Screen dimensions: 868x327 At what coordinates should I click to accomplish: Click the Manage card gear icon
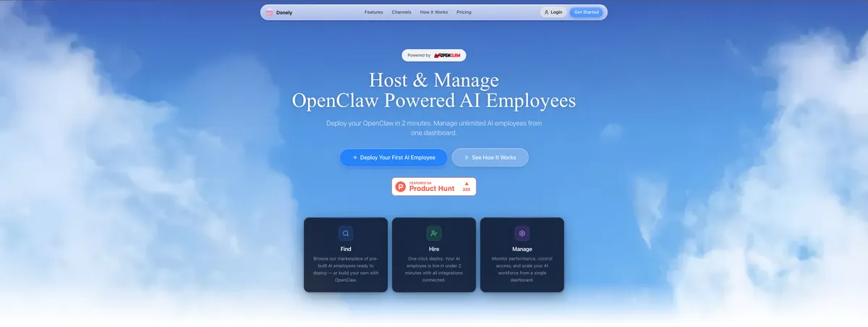pyautogui.click(x=522, y=233)
